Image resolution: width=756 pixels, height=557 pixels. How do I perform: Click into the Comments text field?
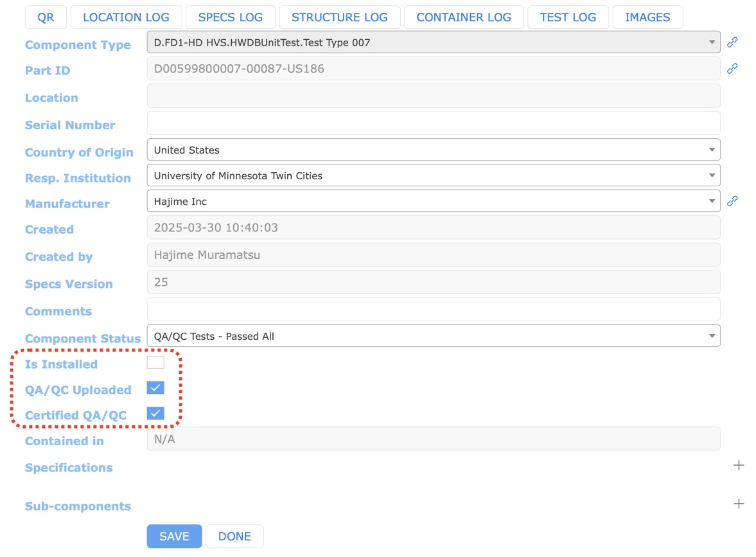pyautogui.click(x=433, y=310)
